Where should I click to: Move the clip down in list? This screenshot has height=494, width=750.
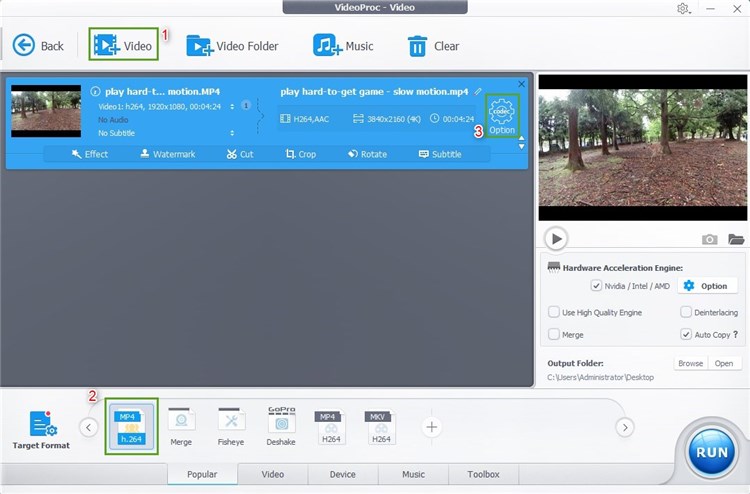(521, 147)
